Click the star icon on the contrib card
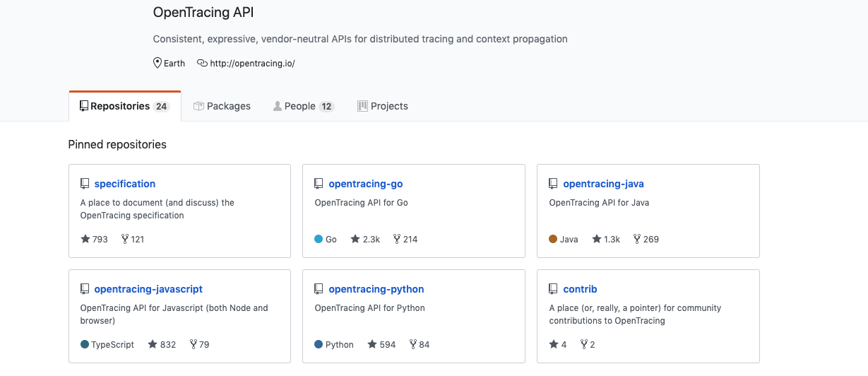 click(553, 344)
